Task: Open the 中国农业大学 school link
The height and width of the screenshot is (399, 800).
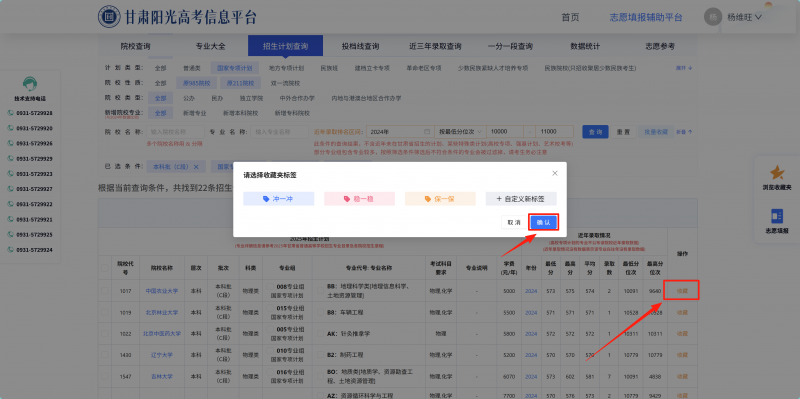Action: pyautogui.click(x=162, y=290)
